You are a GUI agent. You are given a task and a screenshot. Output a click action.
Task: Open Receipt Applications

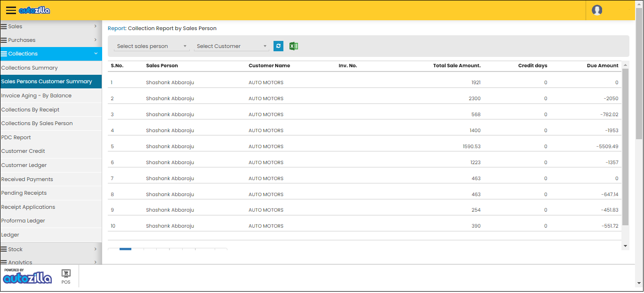pos(51,207)
